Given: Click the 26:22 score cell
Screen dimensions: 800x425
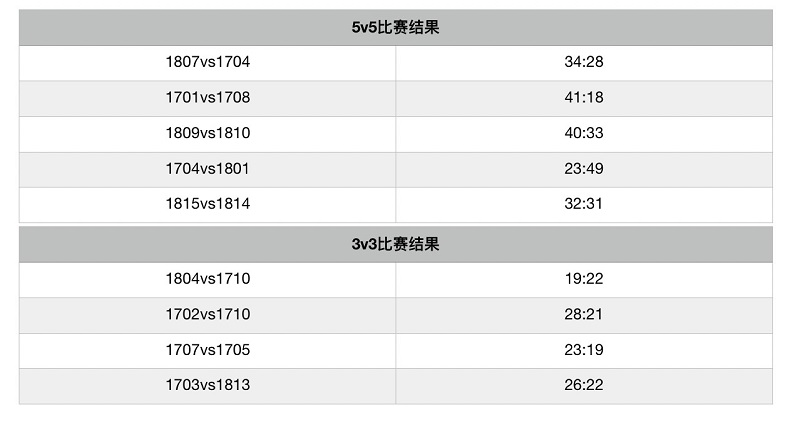Looking at the screenshot, I should (584, 386).
